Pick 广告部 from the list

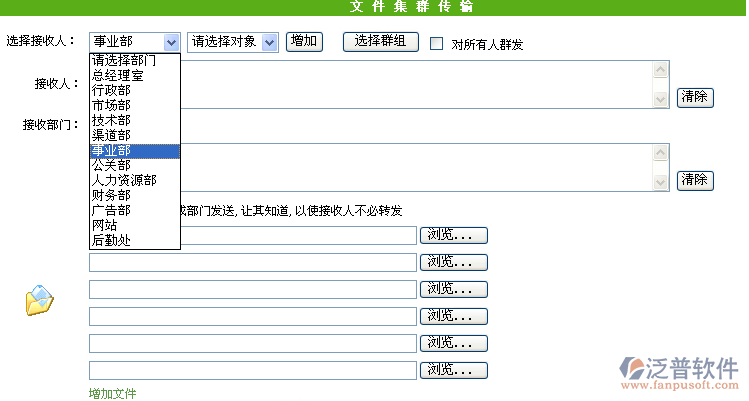[x=135, y=210]
